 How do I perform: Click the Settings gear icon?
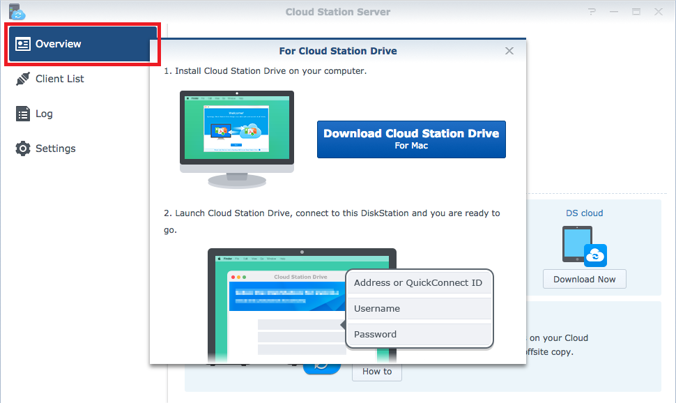[x=23, y=149]
